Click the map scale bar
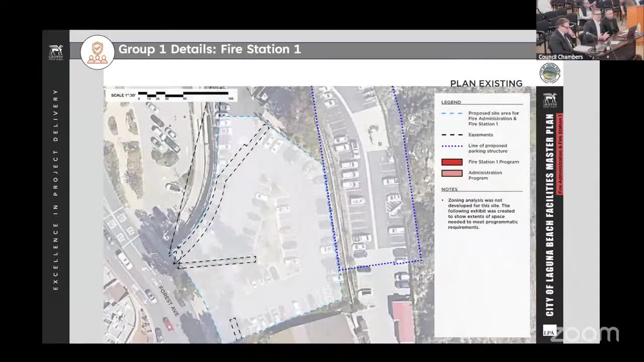Screen dimensions: 644x362 pyautogui.click(x=184, y=94)
